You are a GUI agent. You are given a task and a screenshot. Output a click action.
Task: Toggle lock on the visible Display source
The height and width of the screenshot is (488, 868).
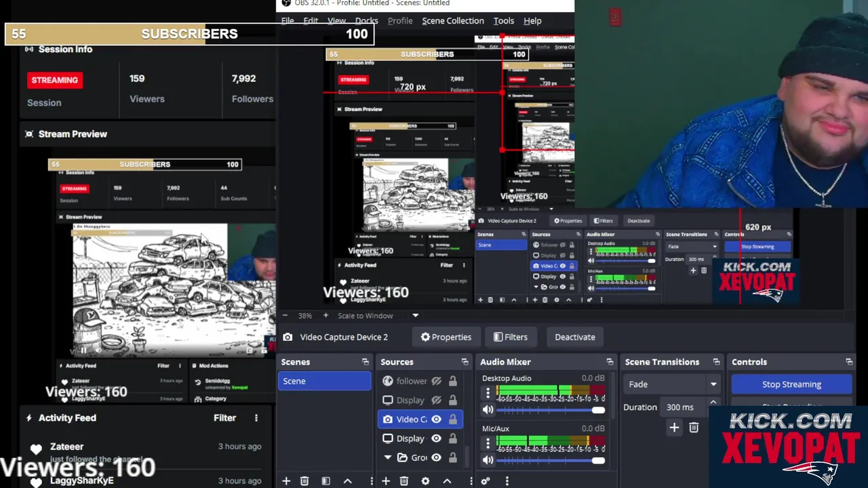pyautogui.click(x=452, y=439)
